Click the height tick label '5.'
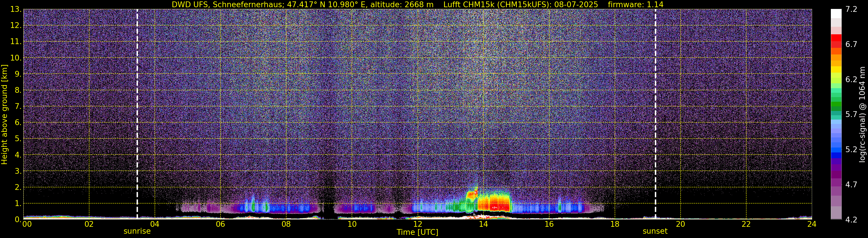The image size is (868, 238). (x=18, y=139)
